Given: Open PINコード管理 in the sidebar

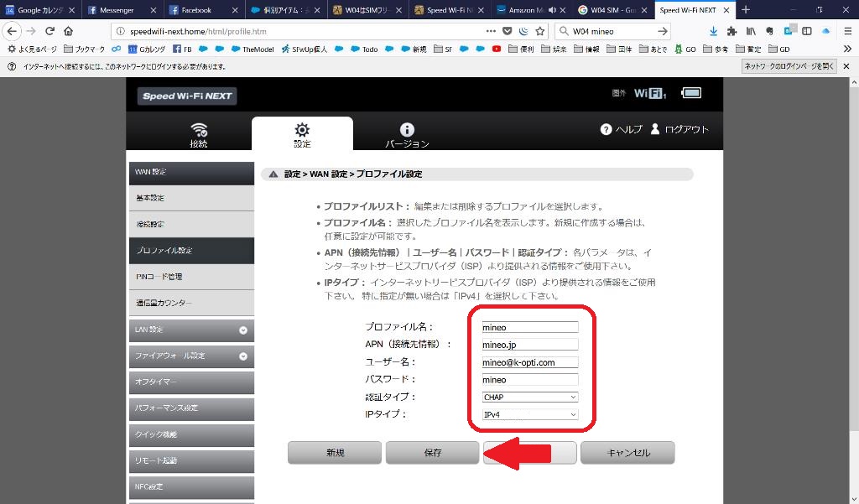Looking at the screenshot, I should pyautogui.click(x=191, y=277).
